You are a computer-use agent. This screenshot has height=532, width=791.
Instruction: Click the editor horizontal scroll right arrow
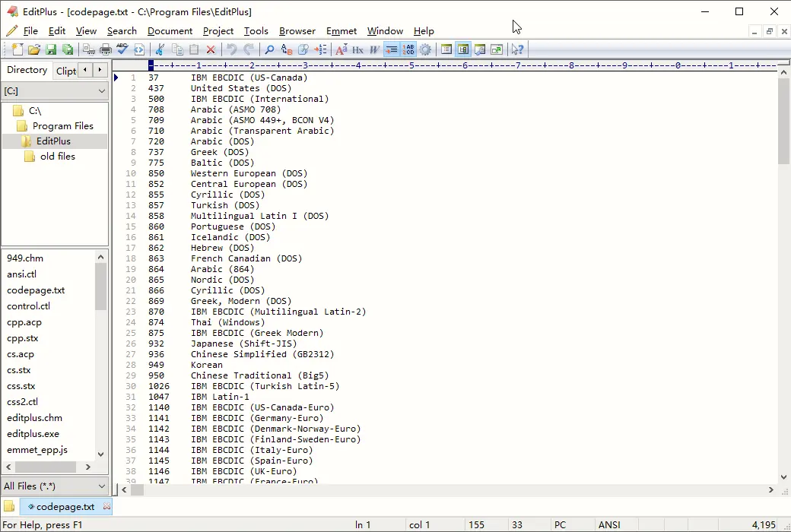[770, 489]
